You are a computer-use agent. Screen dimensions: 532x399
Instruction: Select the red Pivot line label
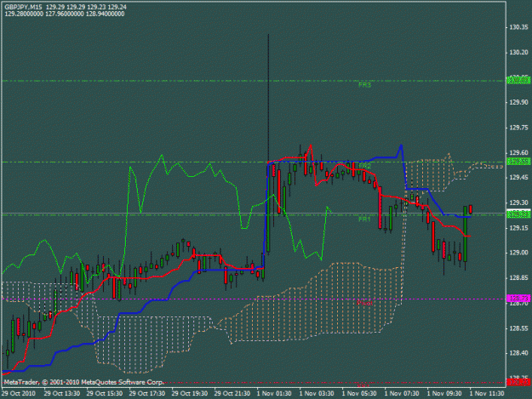[364, 303]
